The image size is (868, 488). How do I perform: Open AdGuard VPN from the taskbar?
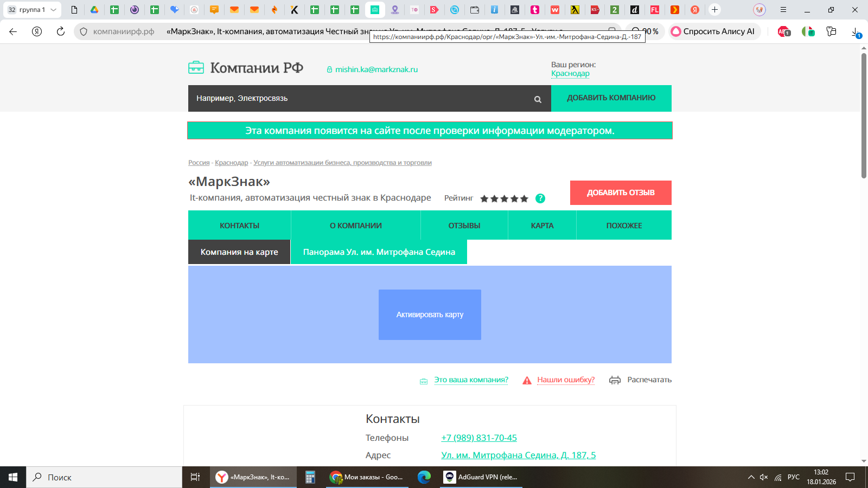point(481,477)
